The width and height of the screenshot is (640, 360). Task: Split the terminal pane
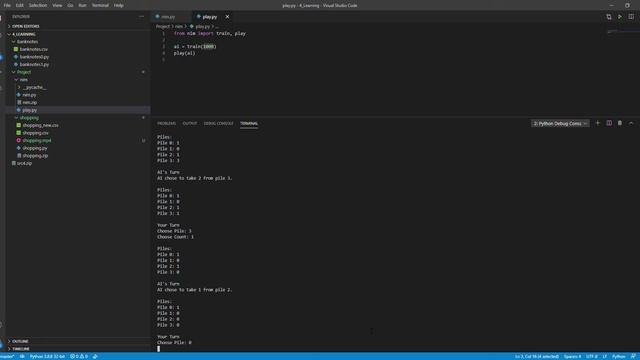[609, 123]
